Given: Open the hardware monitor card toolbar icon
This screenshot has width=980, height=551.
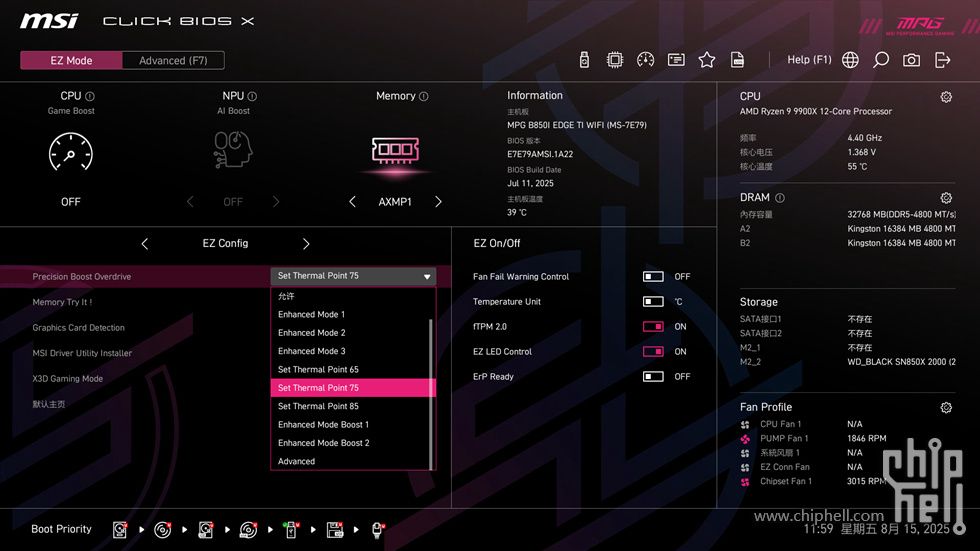Looking at the screenshot, I should click(x=676, y=60).
